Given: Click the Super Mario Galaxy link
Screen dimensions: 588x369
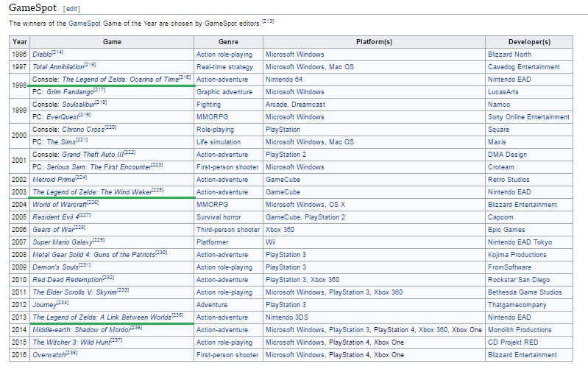Looking at the screenshot, I should click(62, 242).
